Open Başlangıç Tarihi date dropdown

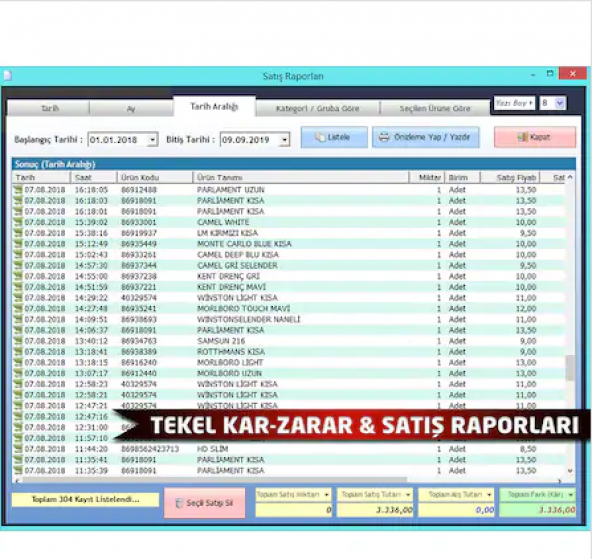152,140
